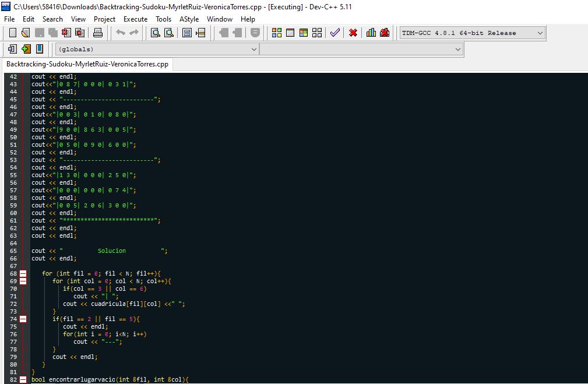Click line number 67 in the gutter
The width and height of the screenshot is (588, 384).
[x=13, y=266]
